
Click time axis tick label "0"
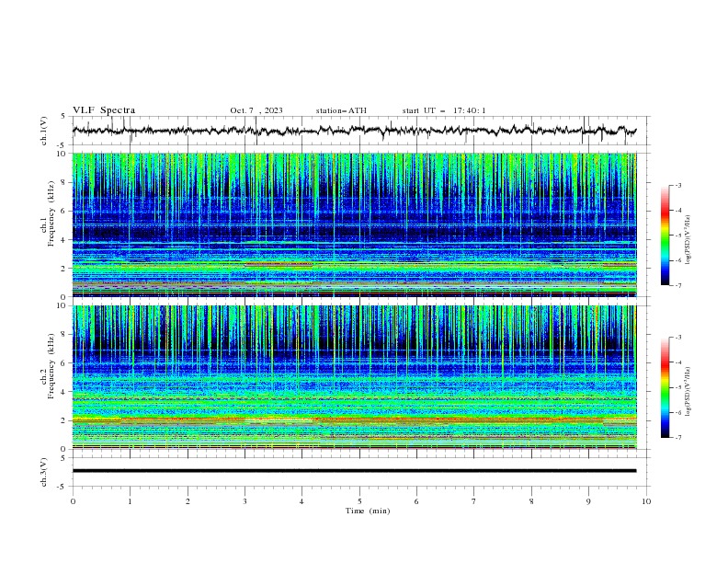pos(73,501)
